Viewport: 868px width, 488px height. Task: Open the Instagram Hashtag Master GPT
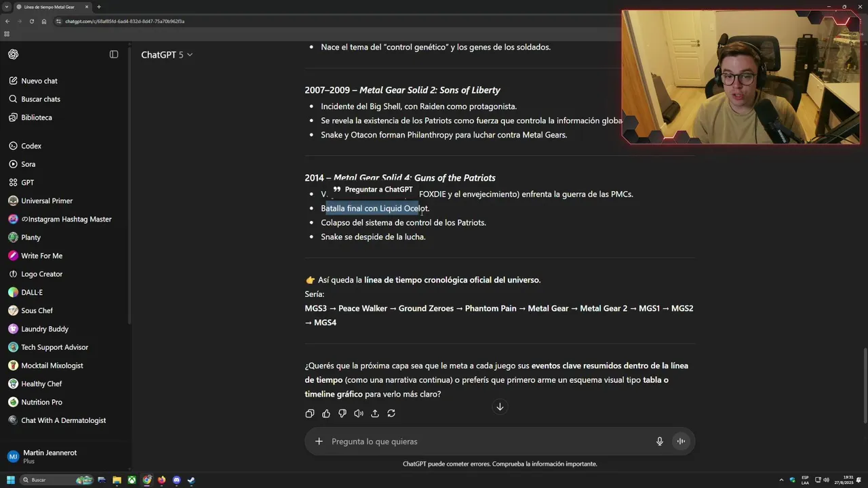[66, 219]
